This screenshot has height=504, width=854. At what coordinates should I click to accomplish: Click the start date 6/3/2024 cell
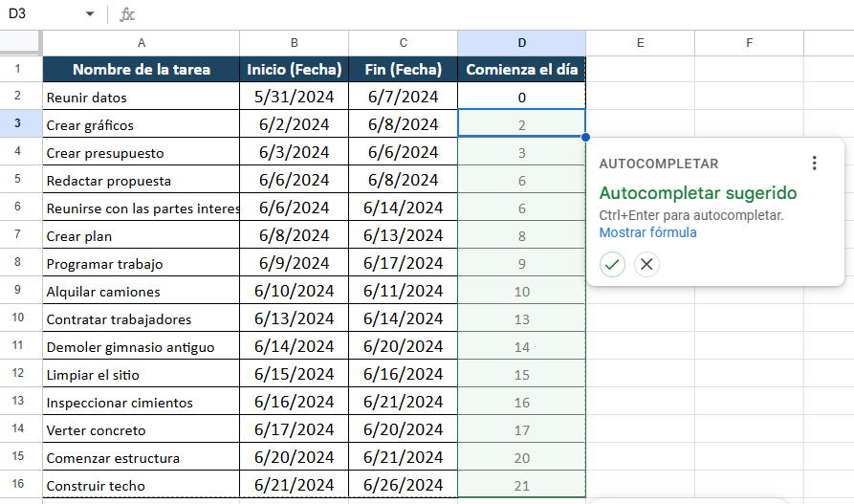point(295,152)
